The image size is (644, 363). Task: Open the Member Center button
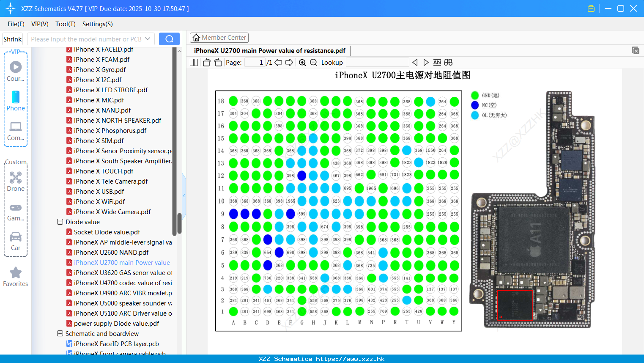219,38
